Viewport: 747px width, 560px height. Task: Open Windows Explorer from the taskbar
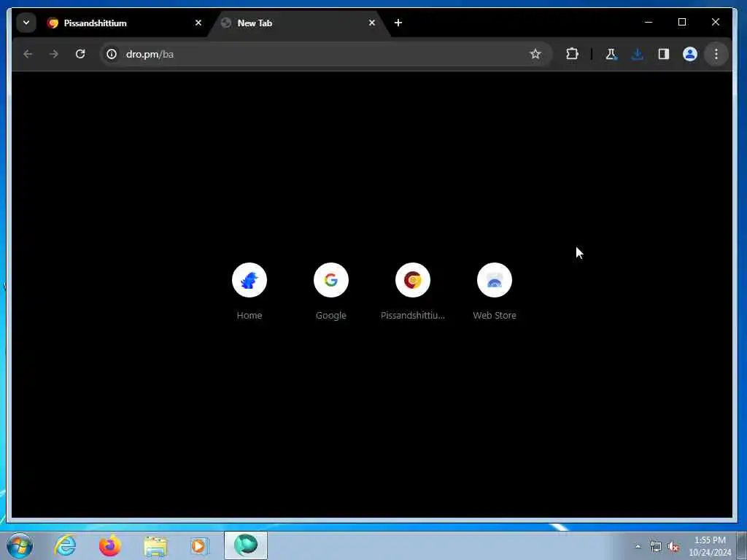[x=155, y=546]
